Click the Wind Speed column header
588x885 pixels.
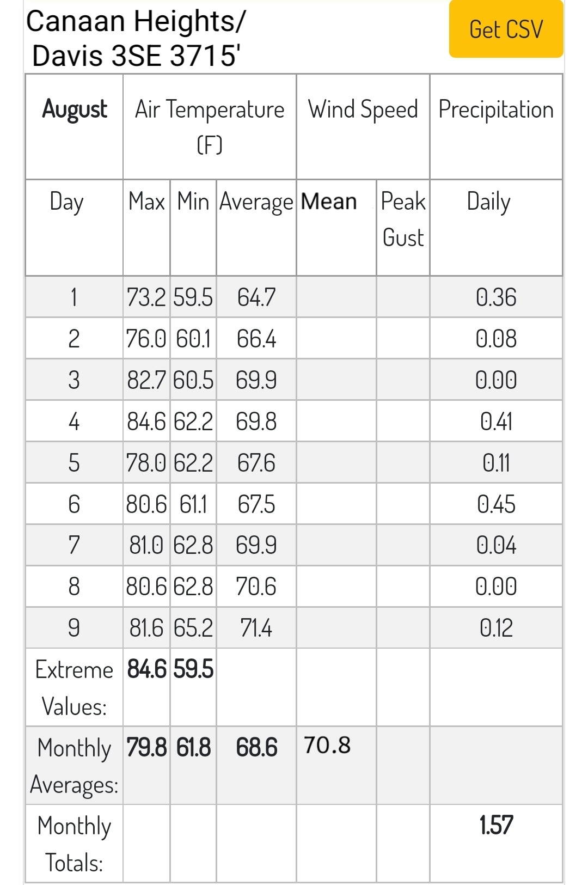(363, 109)
